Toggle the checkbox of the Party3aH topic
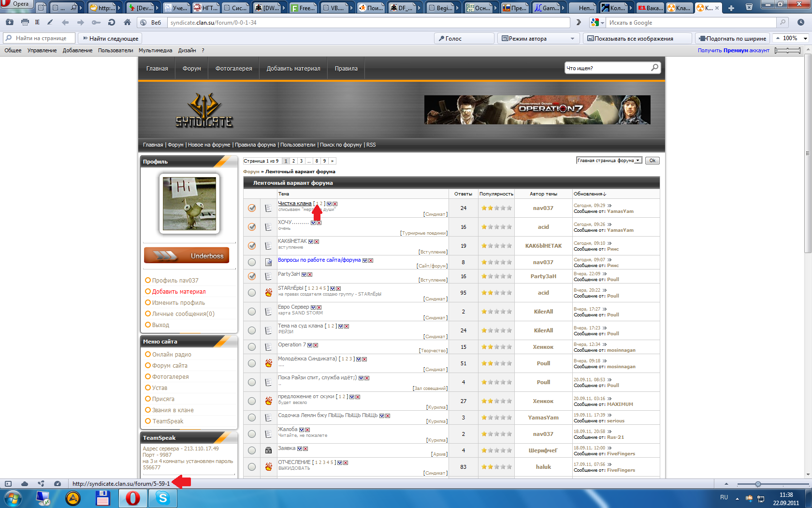The image size is (812, 508). pos(251,276)
